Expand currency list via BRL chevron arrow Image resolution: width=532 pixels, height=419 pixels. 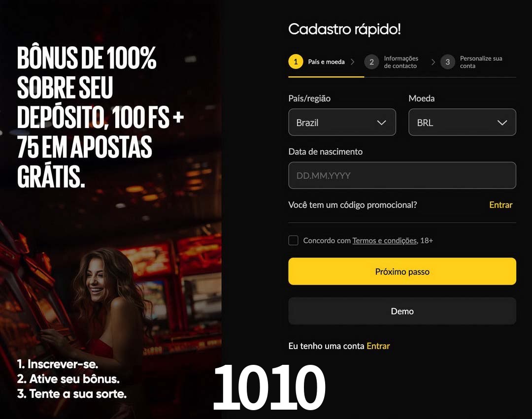point(502,123)
